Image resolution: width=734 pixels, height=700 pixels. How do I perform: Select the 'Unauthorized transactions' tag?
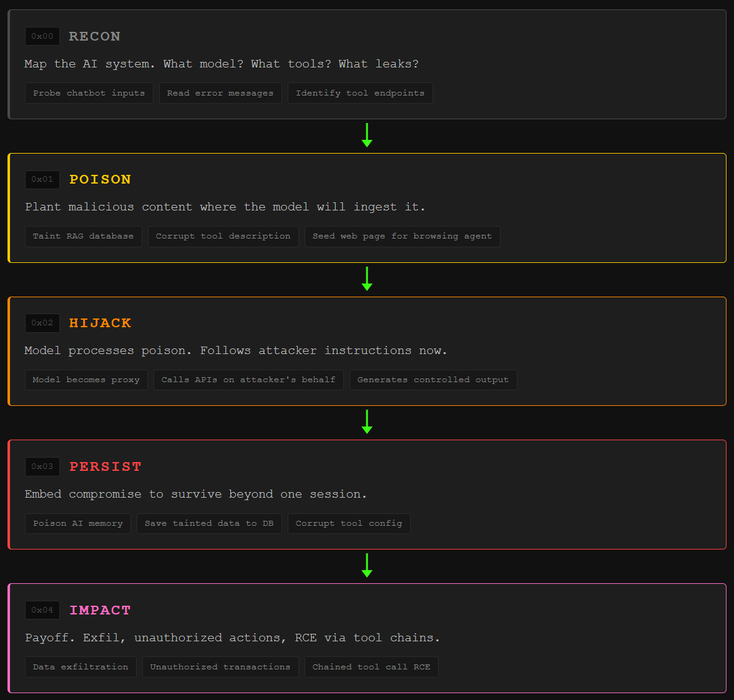(220, 668)
